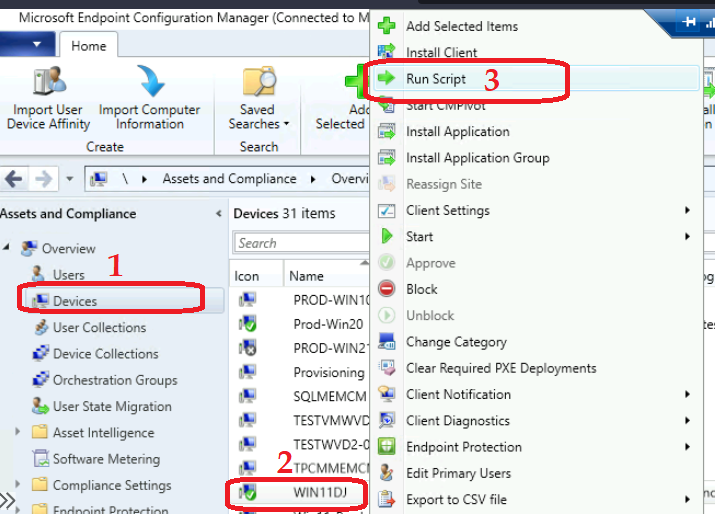This screenshot has width=715, height=514.
Task: Click the Client Settings checkbox icon
Action: [386, 210]
